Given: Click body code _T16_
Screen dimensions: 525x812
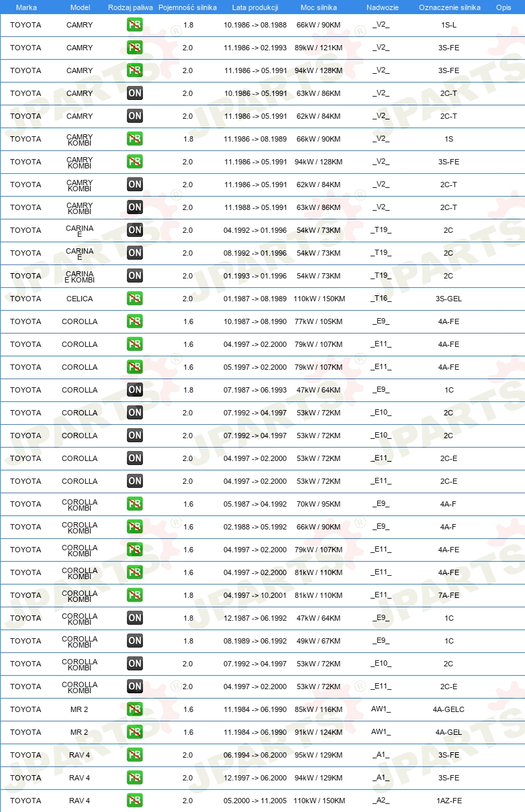Looking at the screenshot, I should pyautogui.click(x=381, y=299).
